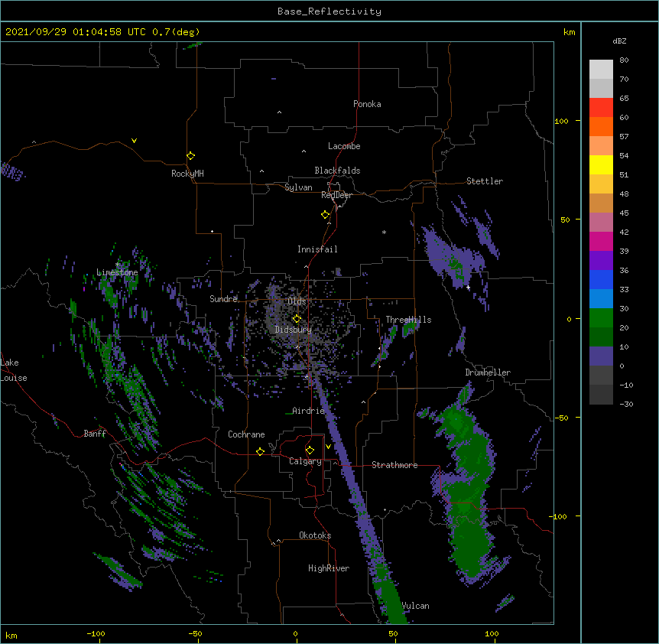
Task: Click the Innisfail city label
Action: point(317,249)
